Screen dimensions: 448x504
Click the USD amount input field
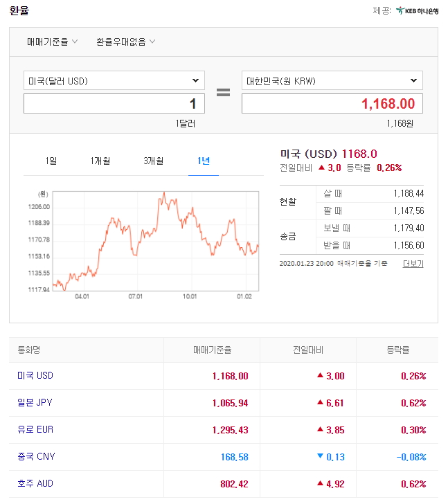(114, 104)
